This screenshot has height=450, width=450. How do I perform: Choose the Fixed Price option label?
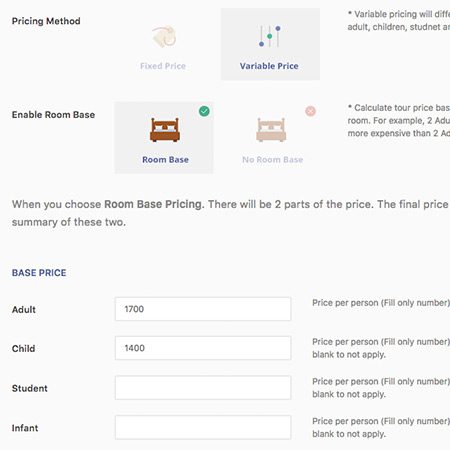pos(163,66)
